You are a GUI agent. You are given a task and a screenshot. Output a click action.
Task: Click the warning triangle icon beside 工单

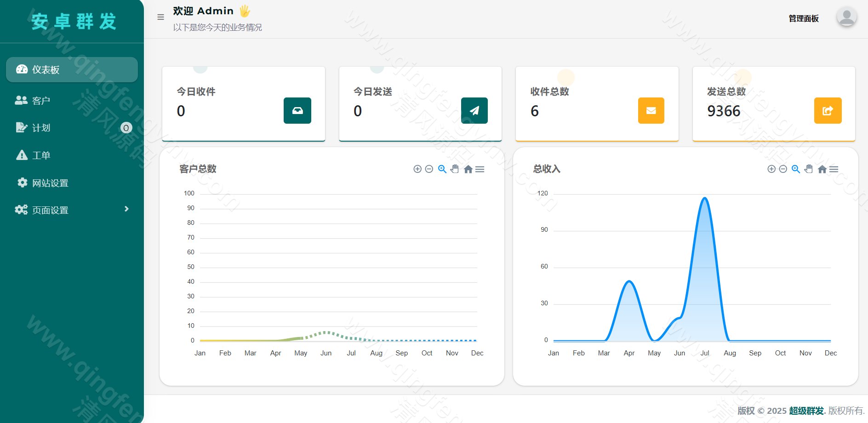pos(22,155)
